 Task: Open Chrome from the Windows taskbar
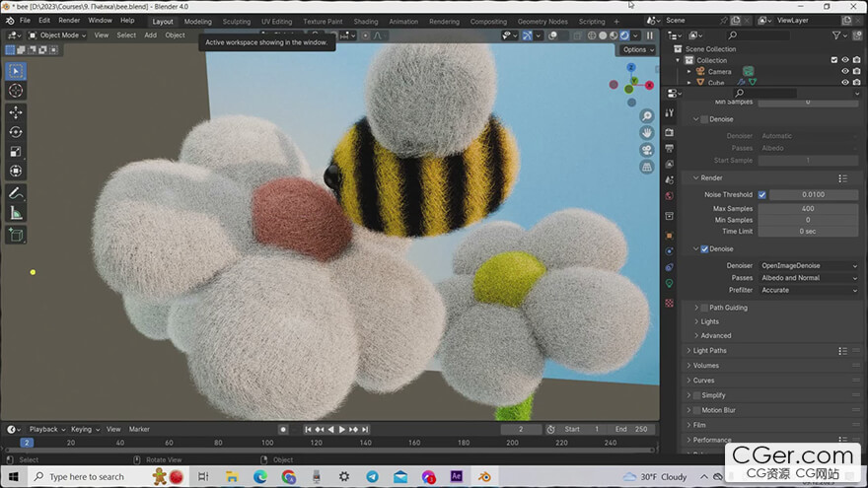288,477
